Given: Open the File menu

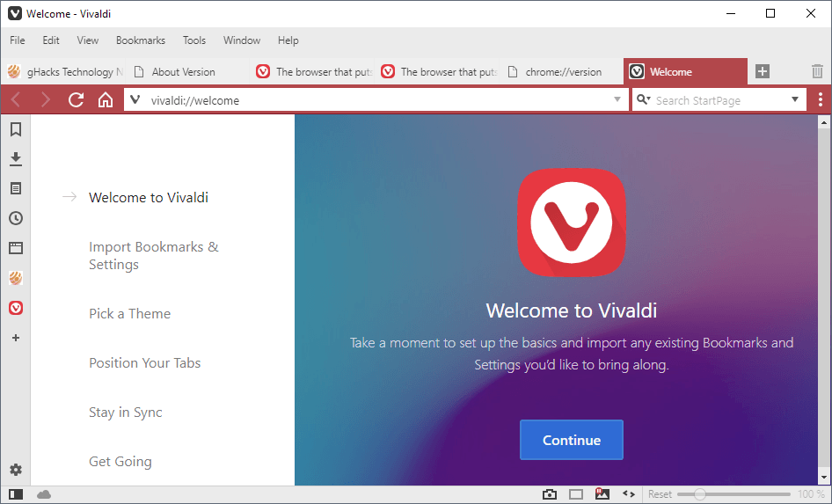Looking at the screenshot, I should click(18, 40).
